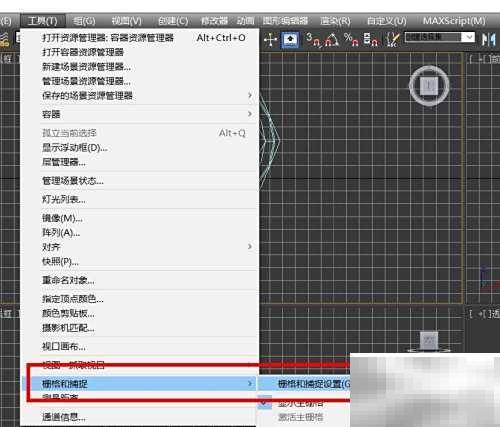
Task: Choose 重命名对象... menu entry
Action: click(140, 280)
